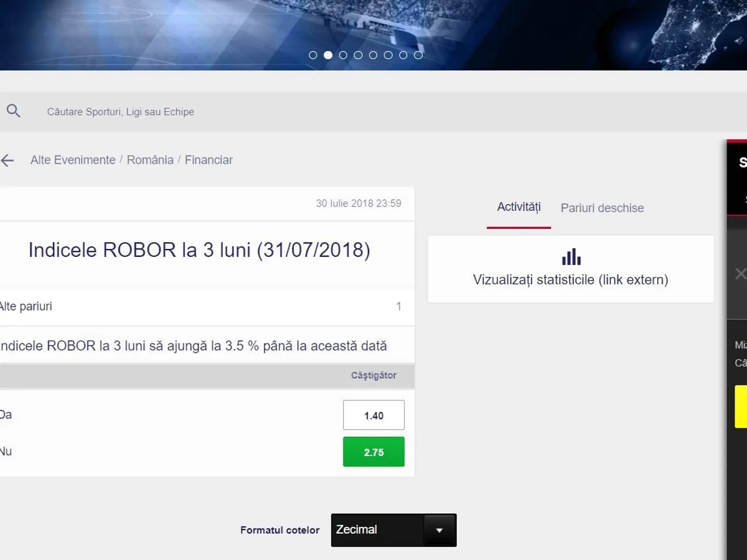This screenshot has height=560, width=747.
Task: Open the Financiar breadcrumb link
Action: [x=209, y=160]
